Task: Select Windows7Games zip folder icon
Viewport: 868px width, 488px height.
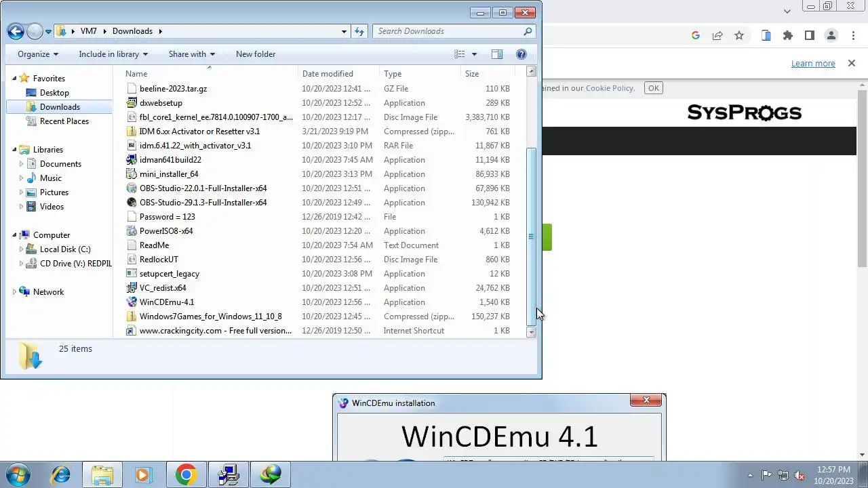Action: tap(132, 317)
